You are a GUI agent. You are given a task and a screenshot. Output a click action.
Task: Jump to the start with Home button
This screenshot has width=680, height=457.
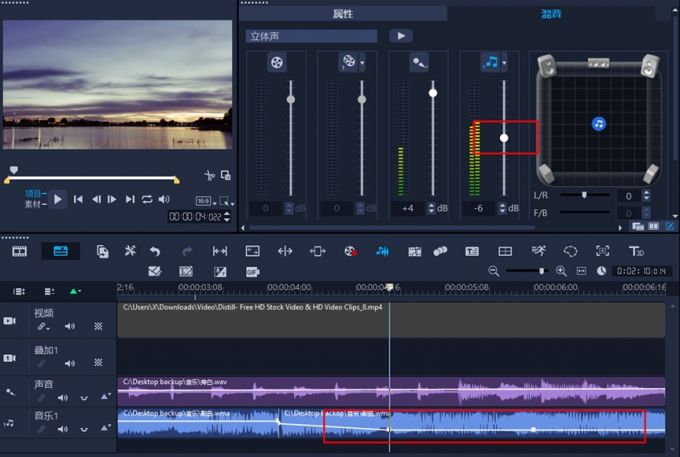tap(78, 199)
